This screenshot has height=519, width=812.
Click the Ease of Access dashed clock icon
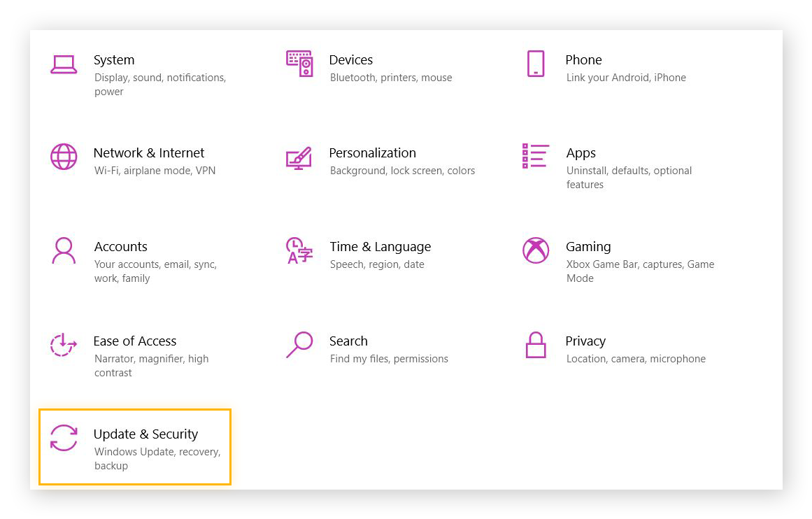(64, 344)
